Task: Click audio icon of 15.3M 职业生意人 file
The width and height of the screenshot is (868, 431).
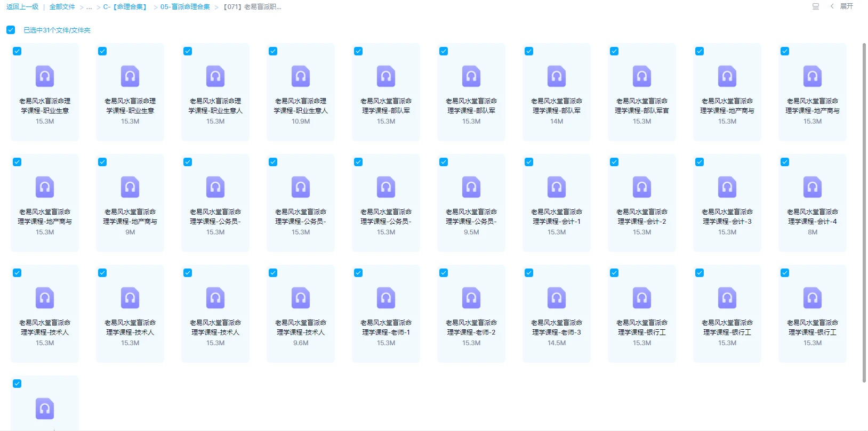Action: click(x=215, y=76)
